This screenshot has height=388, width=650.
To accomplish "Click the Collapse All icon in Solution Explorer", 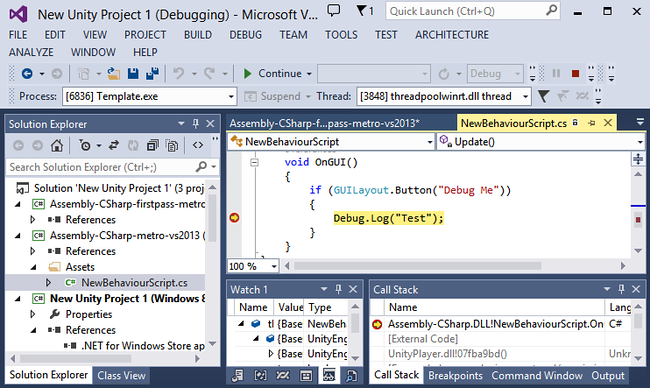I will (x=153, y=146).
